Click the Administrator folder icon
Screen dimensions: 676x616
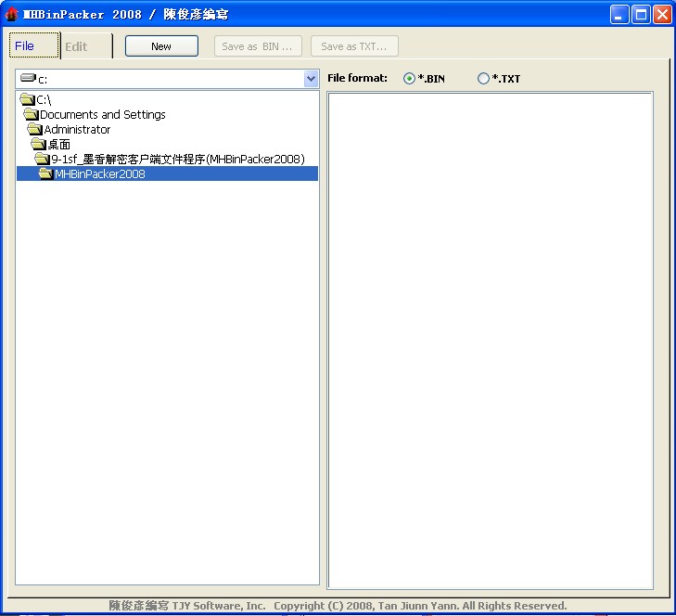point(34,129)
